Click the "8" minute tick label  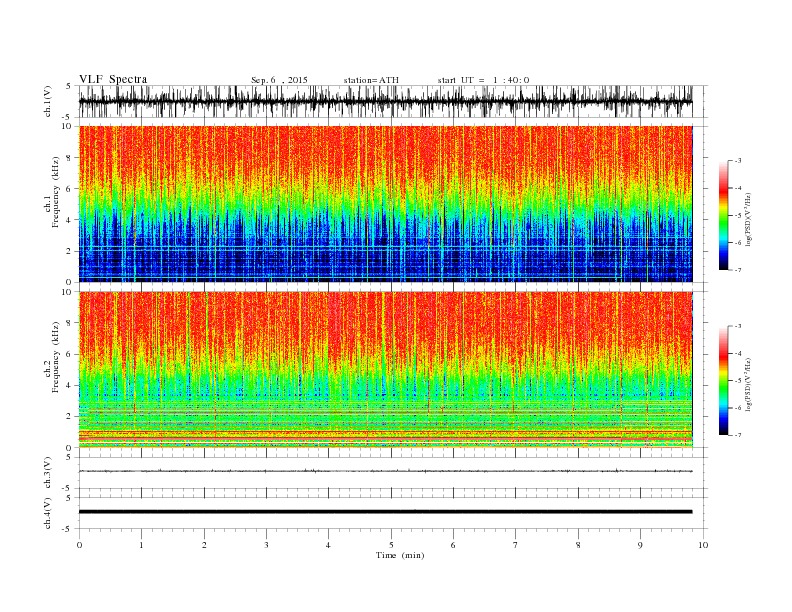578,545
